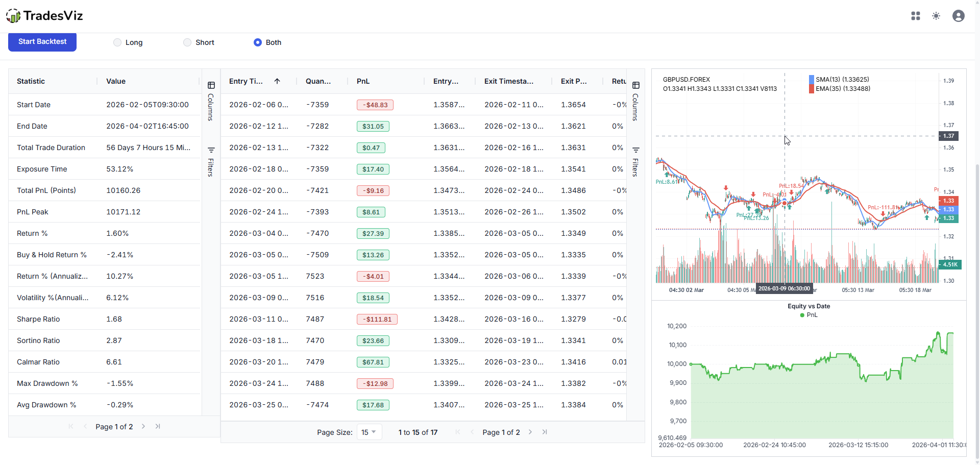Viewport: 980px width, 465px height.
Task: Sort by the PnL column header
Action: pos(363,81)
